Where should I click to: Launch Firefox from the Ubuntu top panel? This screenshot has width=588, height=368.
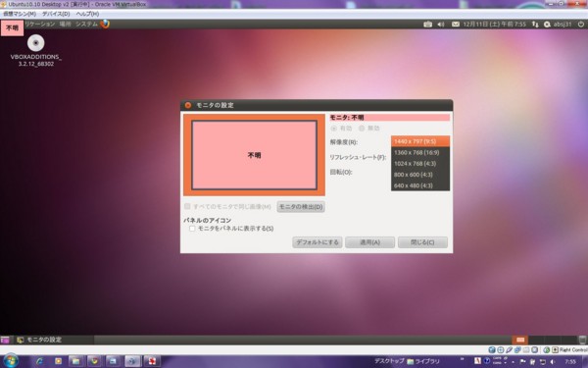click(x=105, y=24)
